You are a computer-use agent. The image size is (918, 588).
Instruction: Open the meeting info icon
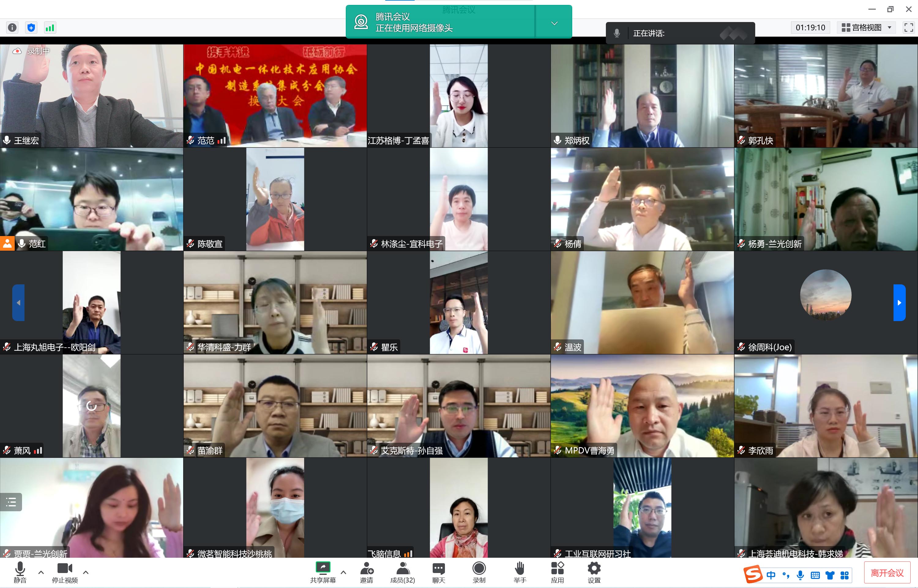(x=12, y=28)
